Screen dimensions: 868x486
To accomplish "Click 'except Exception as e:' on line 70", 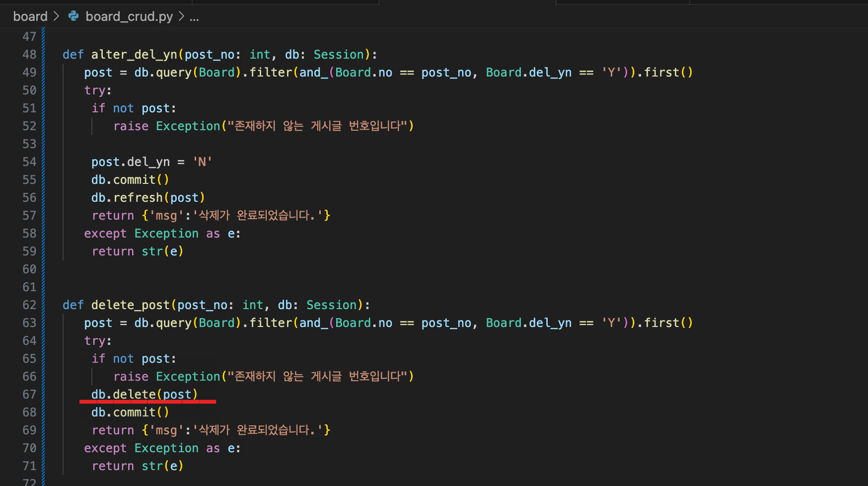I will coord(162,448).
